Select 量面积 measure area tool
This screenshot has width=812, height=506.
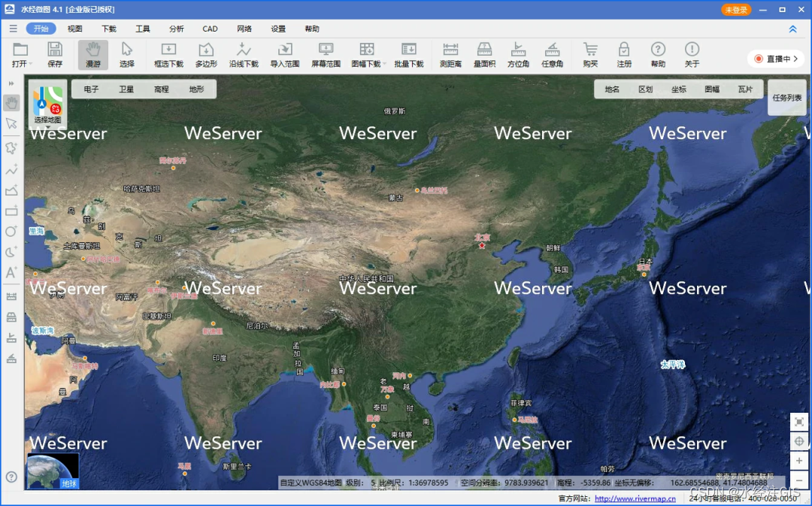pyautogui.click(x=484, y=55)
